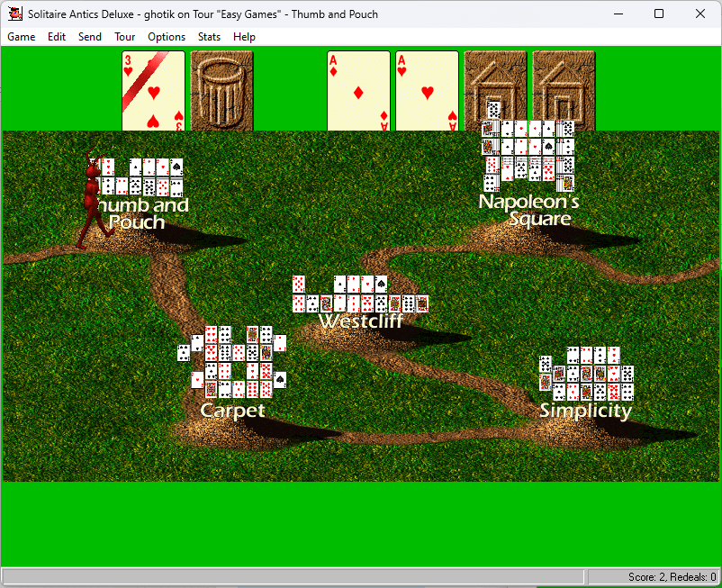This screenshot has width=722, height=588.
Task: Click the Score and Redeals status text
Action: coord(672,577)
